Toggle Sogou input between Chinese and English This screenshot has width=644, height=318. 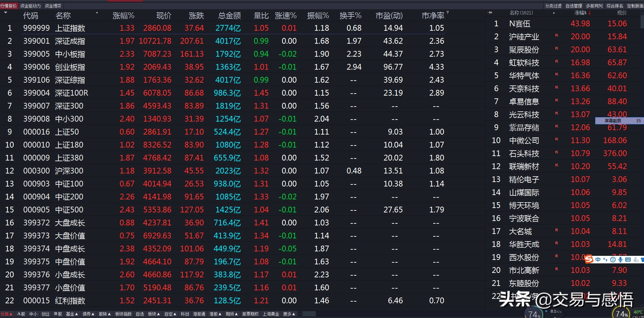click(x=598, y=260)
